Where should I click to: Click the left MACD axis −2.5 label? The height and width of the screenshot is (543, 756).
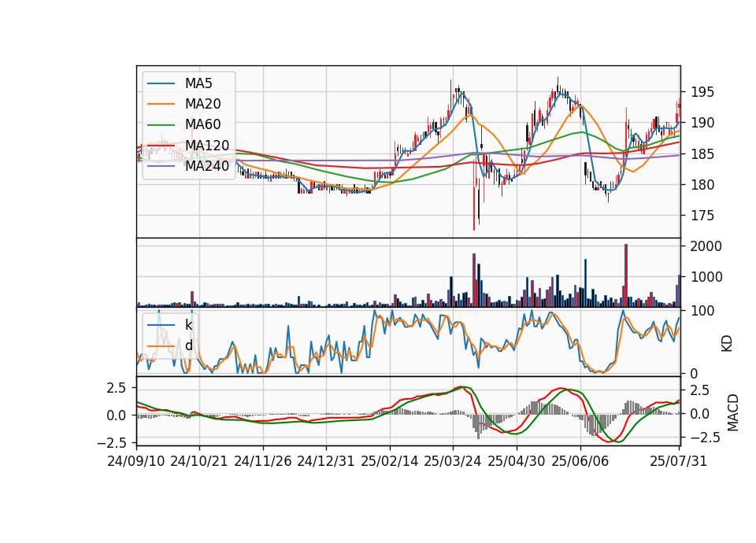(112, 442)
